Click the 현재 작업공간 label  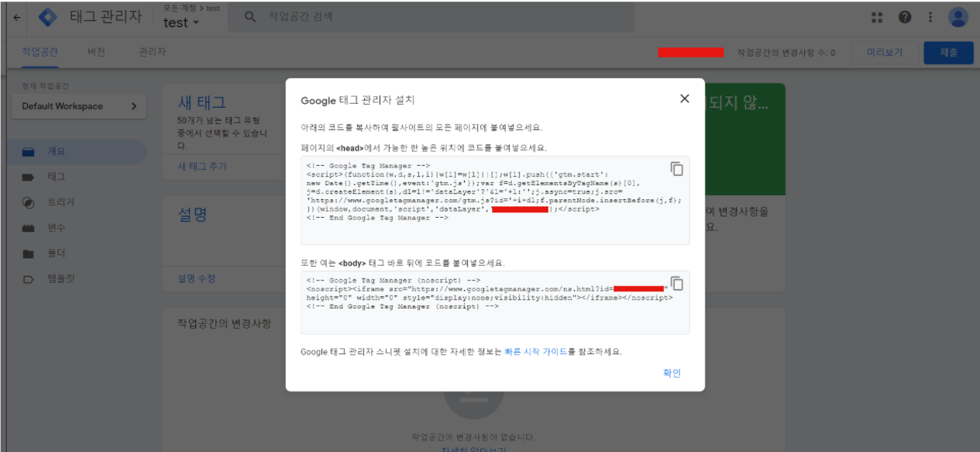click(45, 85)
